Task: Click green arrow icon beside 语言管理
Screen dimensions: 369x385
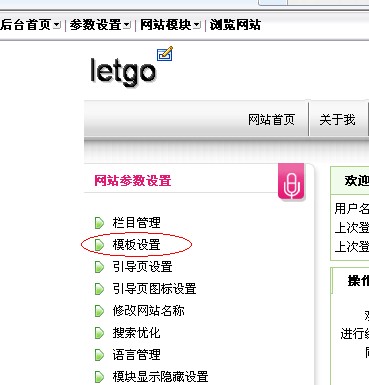Action: [x=99, y=355]
